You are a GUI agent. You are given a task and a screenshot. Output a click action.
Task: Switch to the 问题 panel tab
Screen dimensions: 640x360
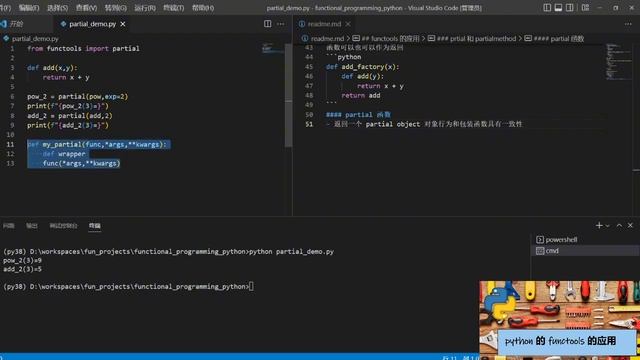9,226
